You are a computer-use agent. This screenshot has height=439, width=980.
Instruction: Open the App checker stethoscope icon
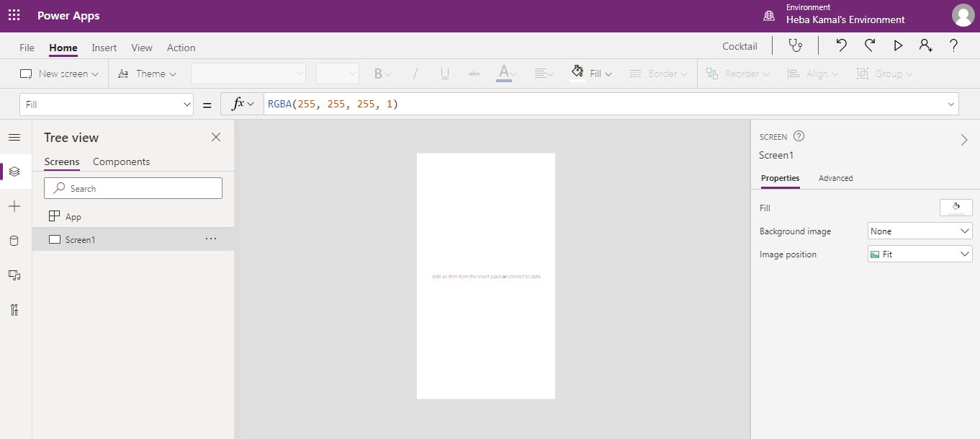coord(795,45)
